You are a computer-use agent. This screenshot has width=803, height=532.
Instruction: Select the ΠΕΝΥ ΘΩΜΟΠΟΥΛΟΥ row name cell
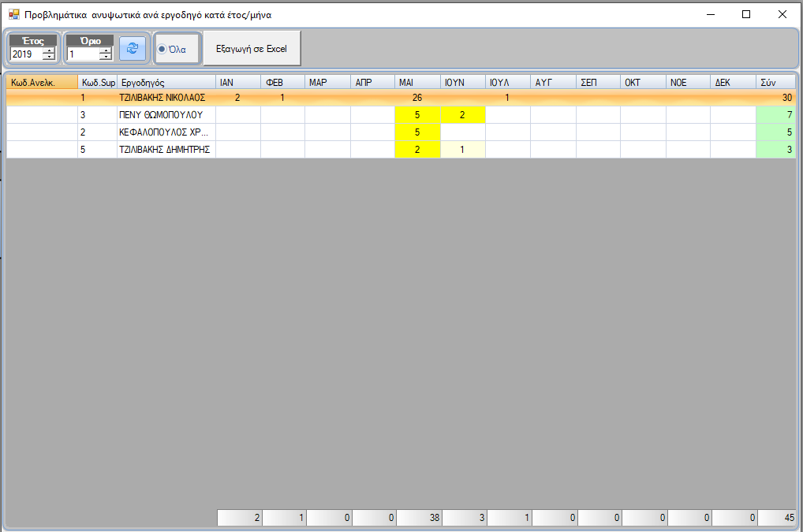click(166, 115)
